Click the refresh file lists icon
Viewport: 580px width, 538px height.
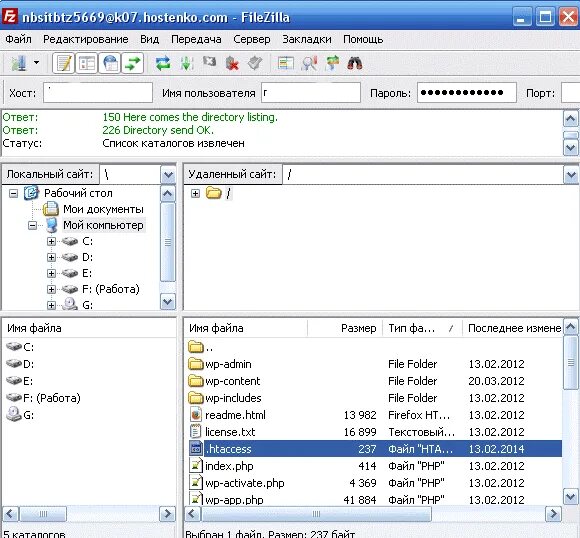tap(163, 63)
